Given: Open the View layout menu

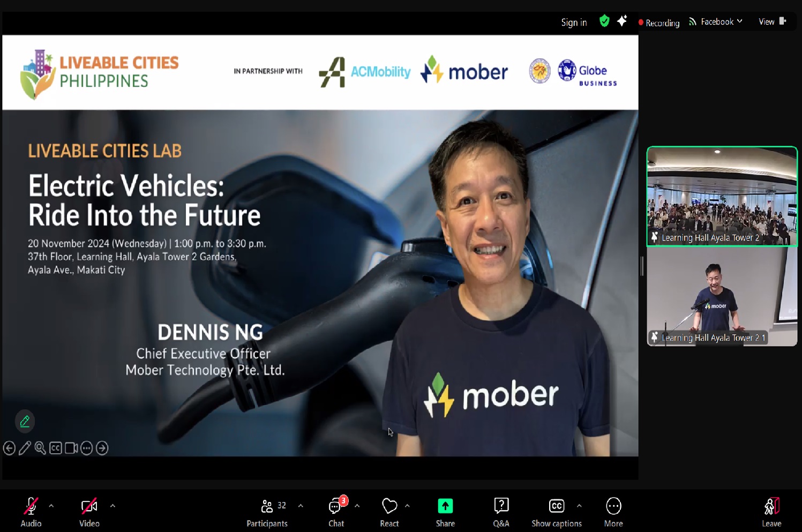Looking at the screenshot, I should click(x=772, y=21).
